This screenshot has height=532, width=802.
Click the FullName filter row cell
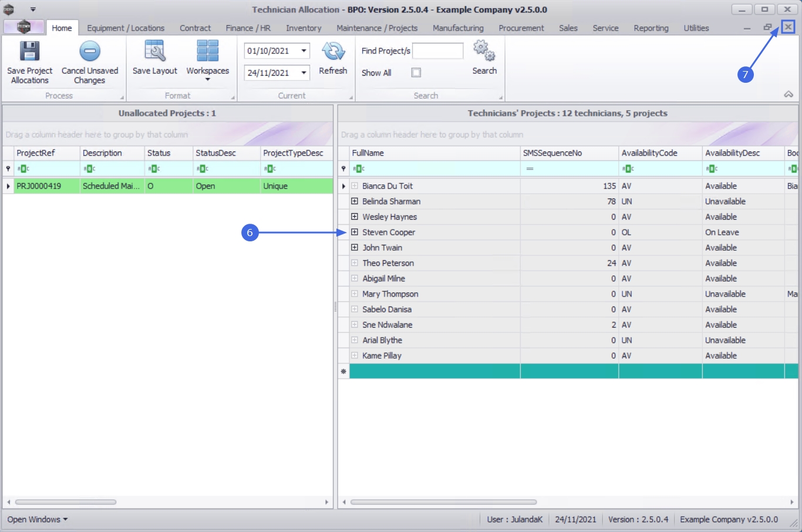pyautogui.click(x=434, y=169)
